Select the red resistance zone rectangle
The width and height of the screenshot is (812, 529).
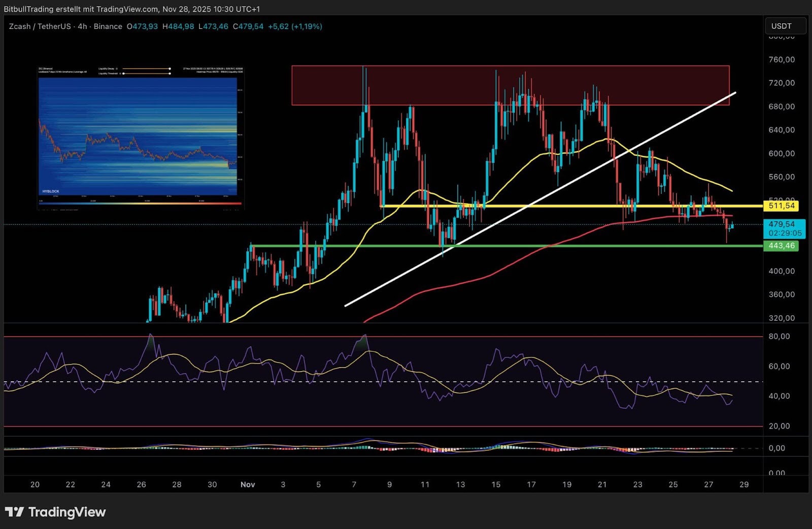510,85
